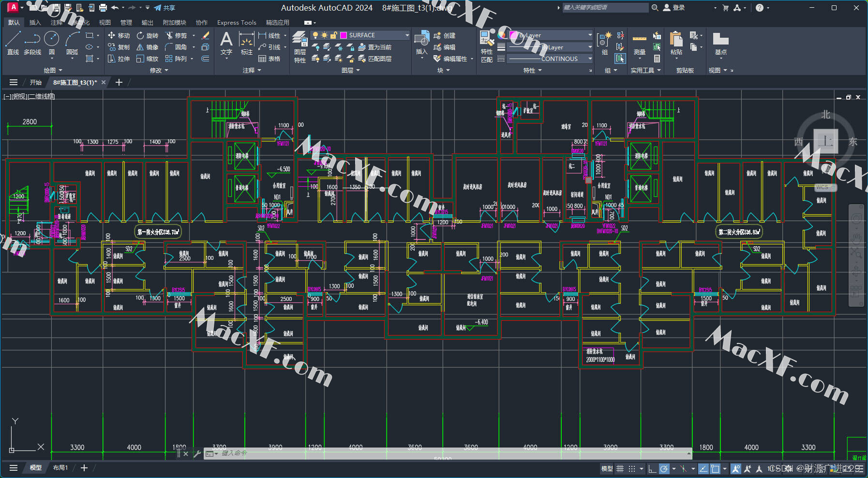Click the magenta SURFACE layer color swatch
This screenshot has width=868, height=478.
coord(344,35)
